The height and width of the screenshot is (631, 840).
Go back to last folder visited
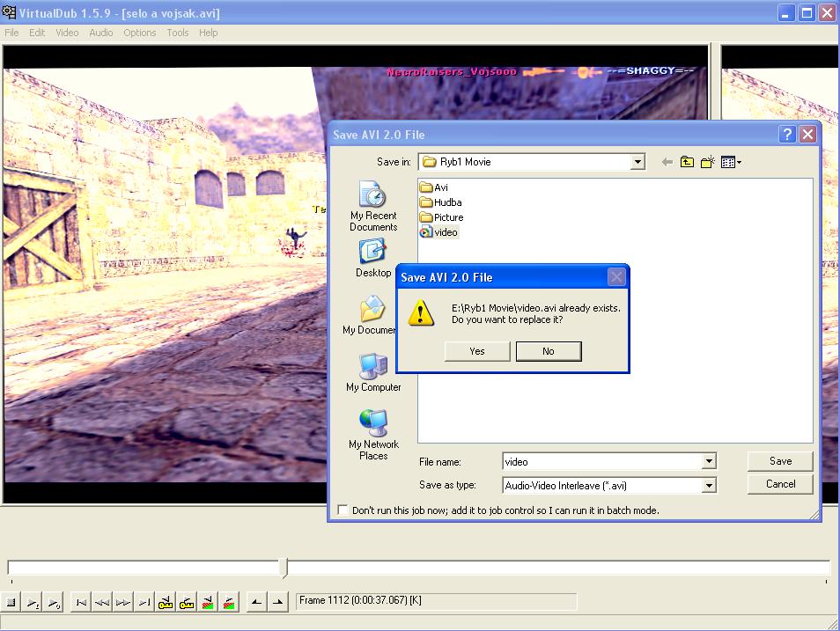[x=667, y=162]
